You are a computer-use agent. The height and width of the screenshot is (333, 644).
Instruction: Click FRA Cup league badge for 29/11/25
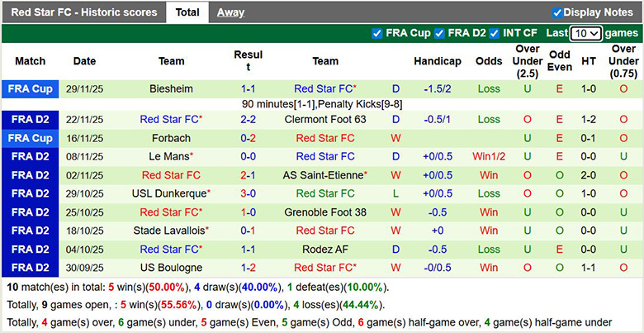tap(30, 88)
